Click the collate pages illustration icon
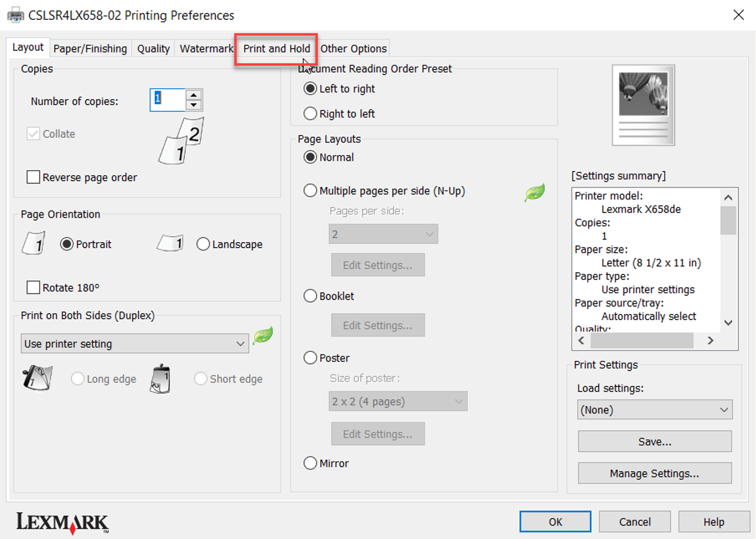The width and height of the screenshot is (756, 539). click(x=180, y=140)
